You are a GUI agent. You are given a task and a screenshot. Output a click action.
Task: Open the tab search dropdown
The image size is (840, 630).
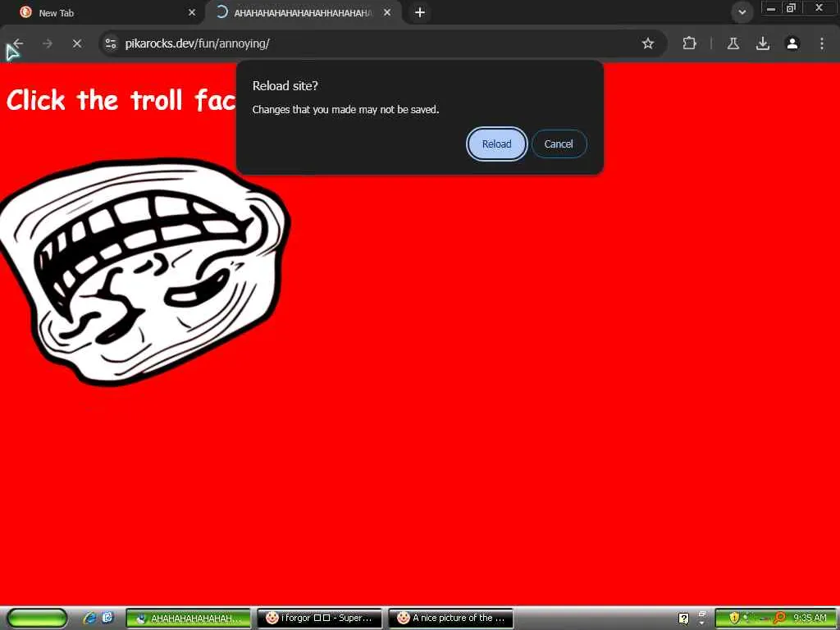pyautogui.click(x=742, y=11)
